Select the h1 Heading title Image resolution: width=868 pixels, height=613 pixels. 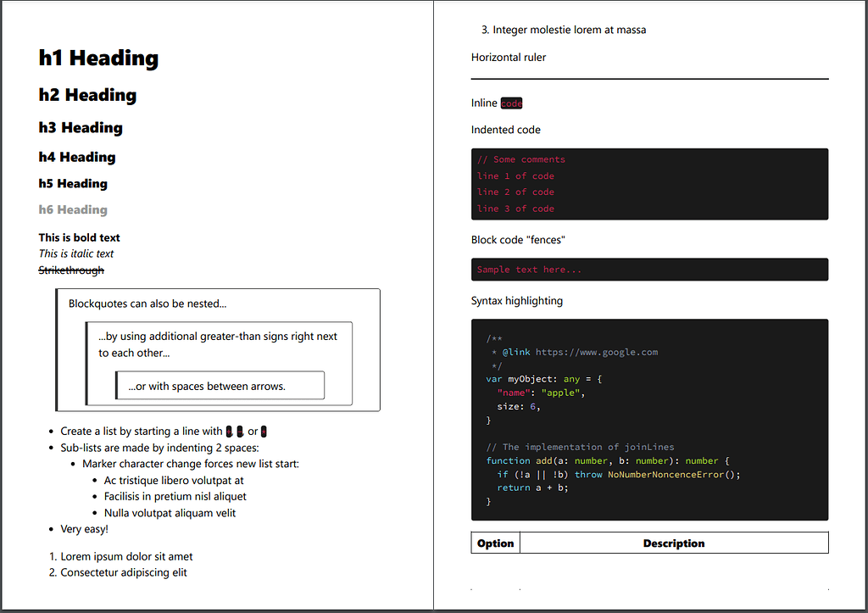(x=97, y=59)
